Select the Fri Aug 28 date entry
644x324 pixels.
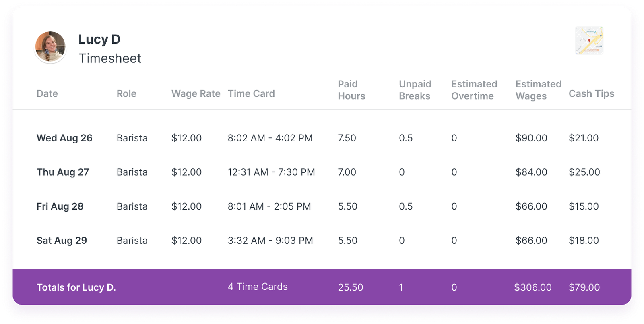pyautogui.click(x=60, y=206)
